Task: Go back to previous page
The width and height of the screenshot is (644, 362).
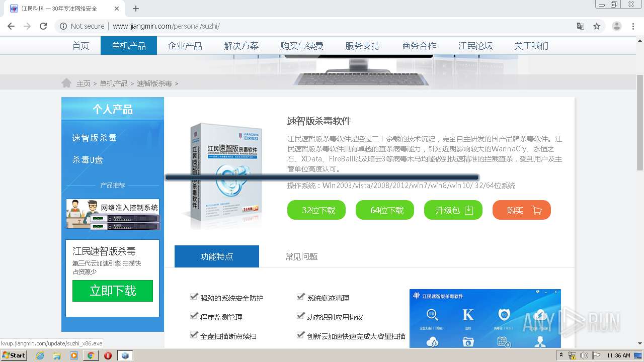Action: (x=11, y=26)
